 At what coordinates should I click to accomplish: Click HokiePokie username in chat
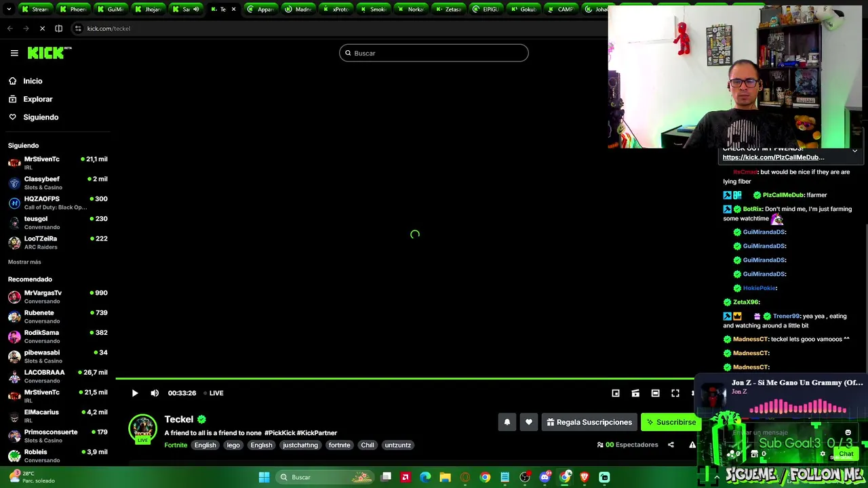tap(759, 288)
